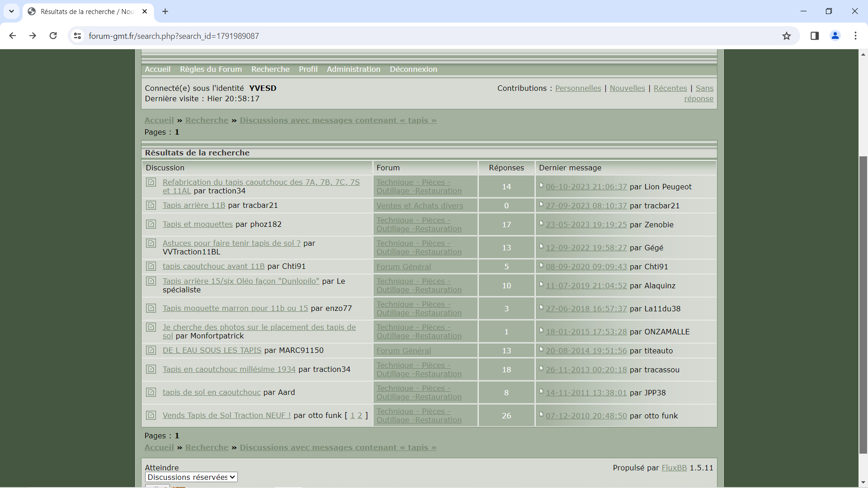Open the Récentes contributions link
Image resolution: width=868 pixels, height=488 pixels.
click(670, 88)
